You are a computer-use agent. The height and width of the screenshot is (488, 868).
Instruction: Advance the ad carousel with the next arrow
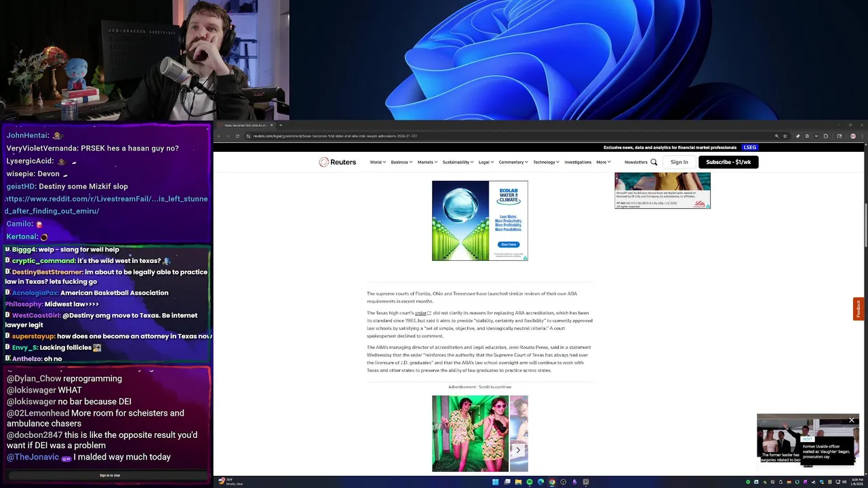pos(518,449)
